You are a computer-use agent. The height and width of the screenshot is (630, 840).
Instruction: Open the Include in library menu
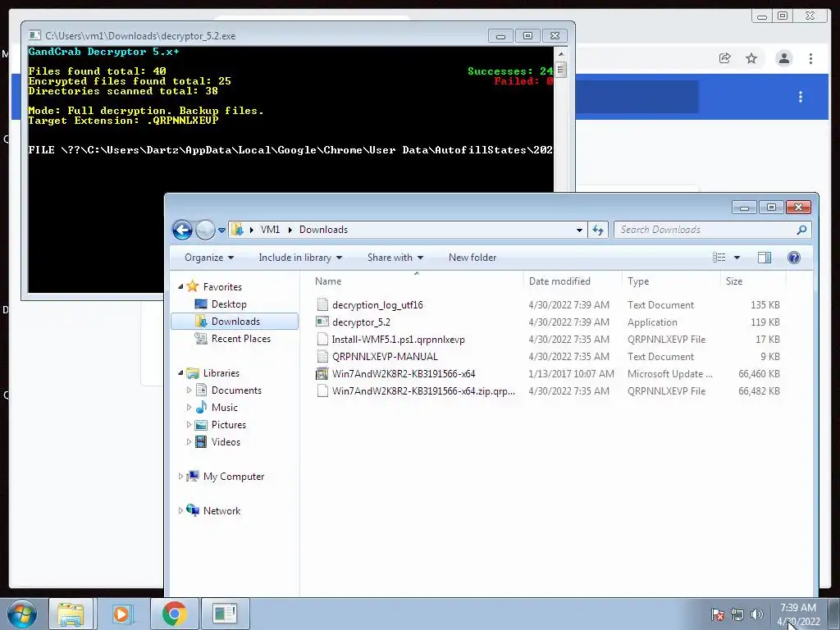coord(300,258)
